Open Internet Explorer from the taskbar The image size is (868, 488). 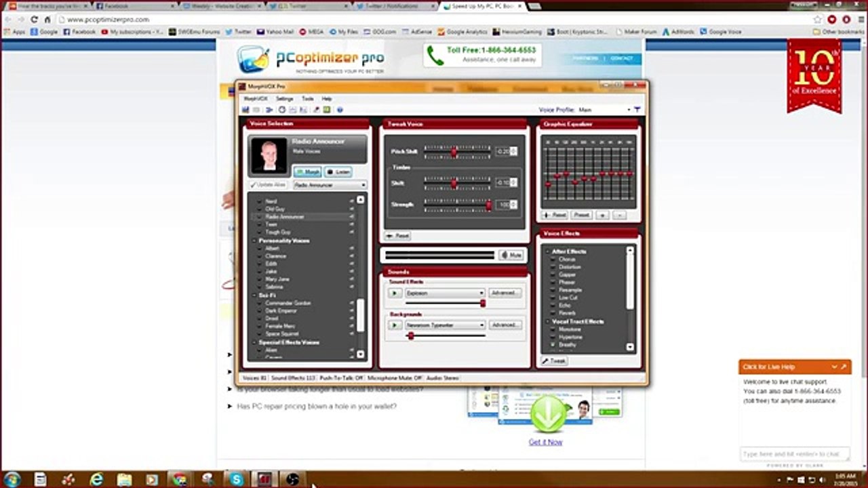(x=96, y=479)
